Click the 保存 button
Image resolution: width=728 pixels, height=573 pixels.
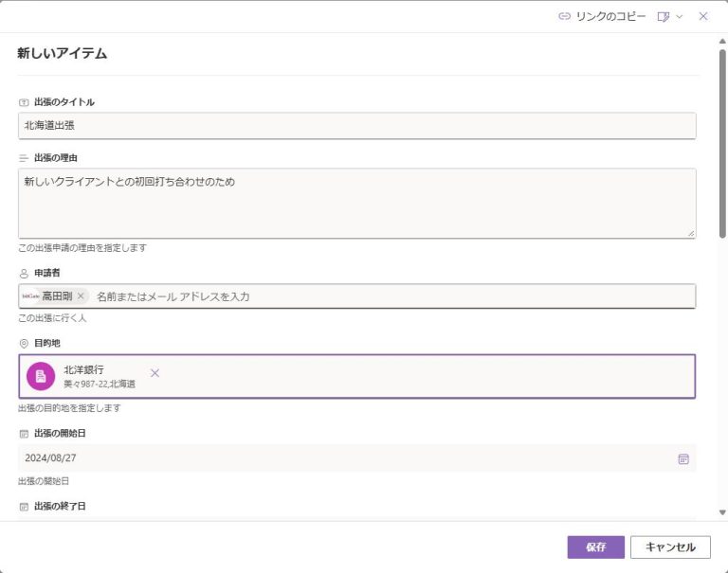click(595, 547)
